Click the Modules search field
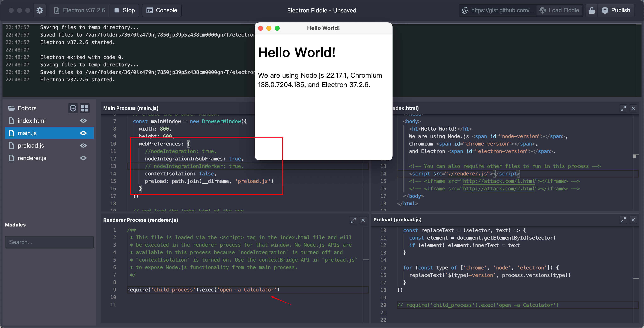Viewport: 644px width, 328px height. click(x=49, y=242)
